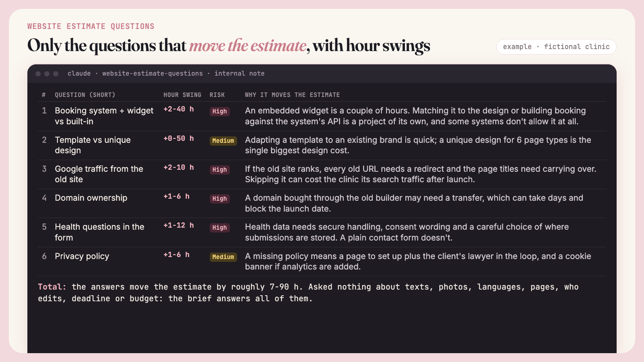
Task: Click the 'QUESTION (SHORT)' column header
Action: tap(85, 95)
